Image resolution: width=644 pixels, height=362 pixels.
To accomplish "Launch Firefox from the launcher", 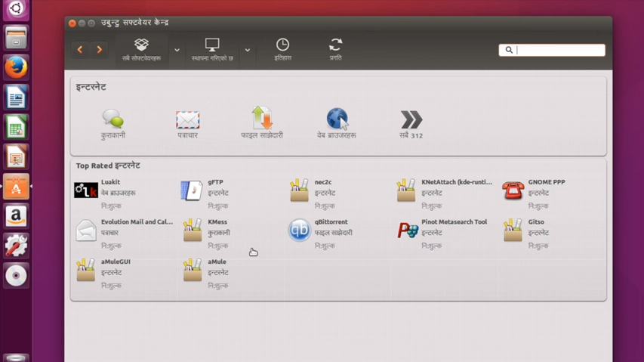I will pos(16,67).
